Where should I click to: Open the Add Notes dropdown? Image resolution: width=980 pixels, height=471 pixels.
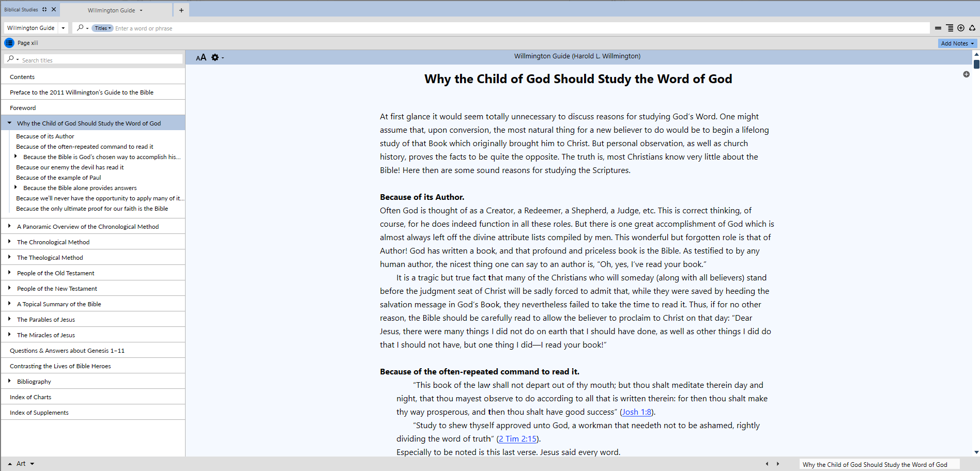coord(957,43)
